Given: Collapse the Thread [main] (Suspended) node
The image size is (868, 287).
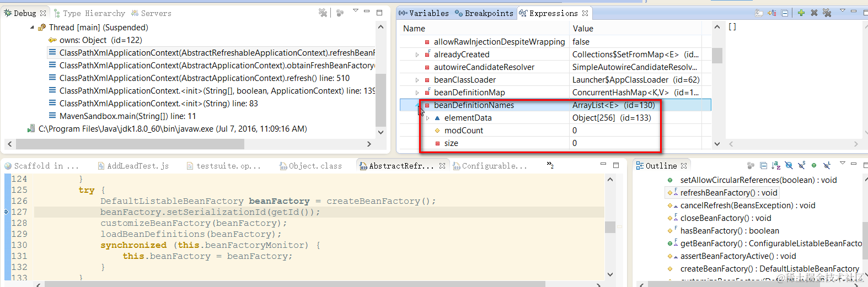Looking at the screenshot, I should click(32, 28).
